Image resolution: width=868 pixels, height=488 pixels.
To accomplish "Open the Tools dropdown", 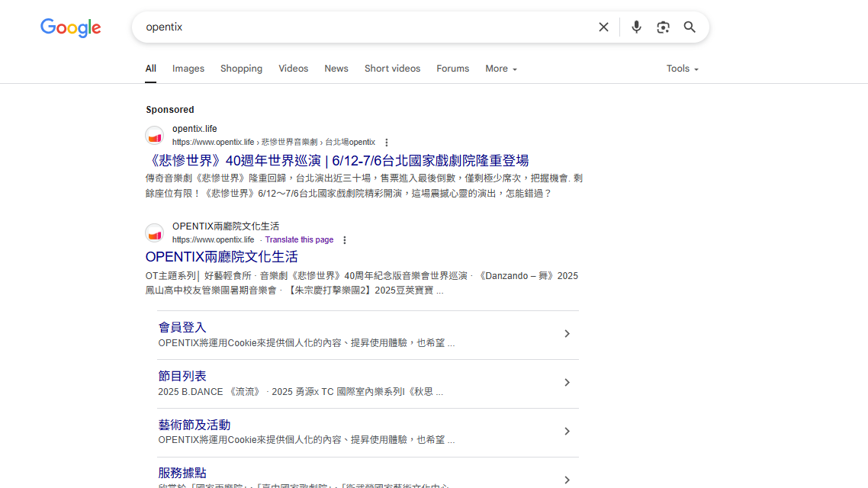I will (682, 69).
